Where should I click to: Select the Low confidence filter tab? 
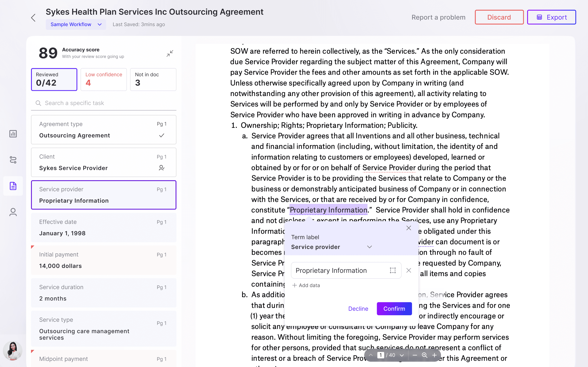[x=104, y=79]
